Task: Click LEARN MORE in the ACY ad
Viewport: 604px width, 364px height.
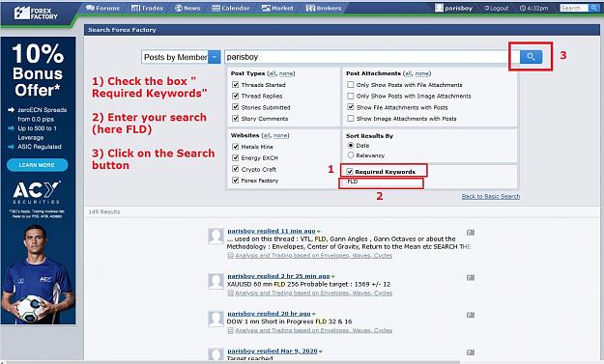Action: (x=37, y=165)
